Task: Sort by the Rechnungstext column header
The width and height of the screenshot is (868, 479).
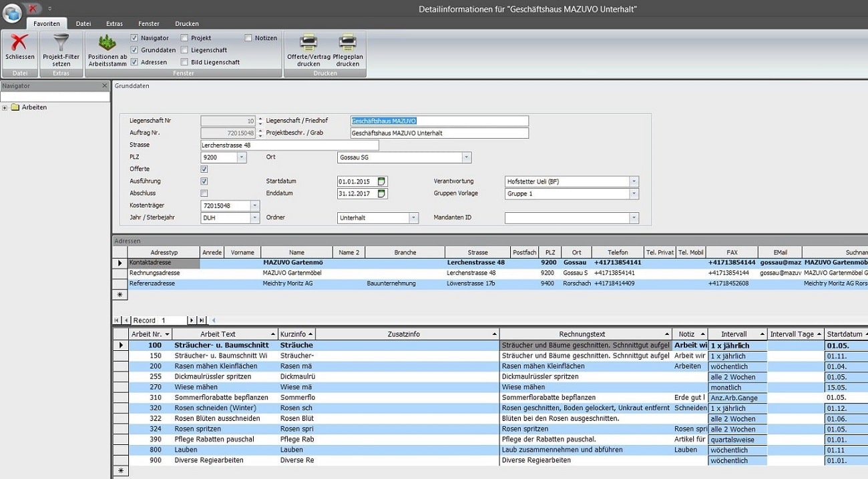Action: coord(586,334)
